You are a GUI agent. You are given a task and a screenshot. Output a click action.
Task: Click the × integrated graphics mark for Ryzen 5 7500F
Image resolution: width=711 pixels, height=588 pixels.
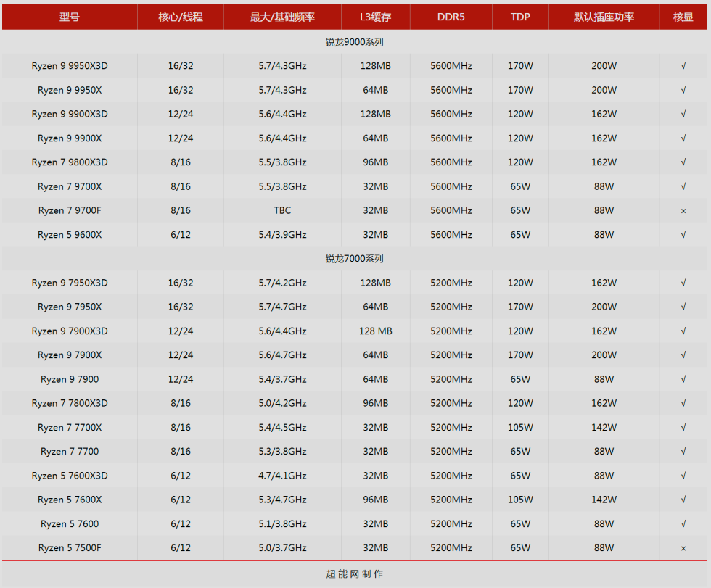(x=683, y=549)
